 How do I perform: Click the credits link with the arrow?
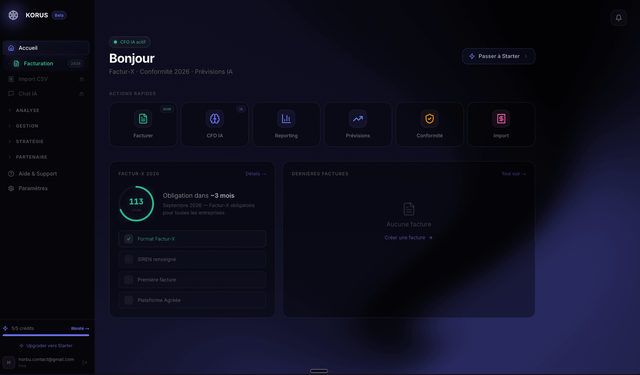[x=80, y=328]
